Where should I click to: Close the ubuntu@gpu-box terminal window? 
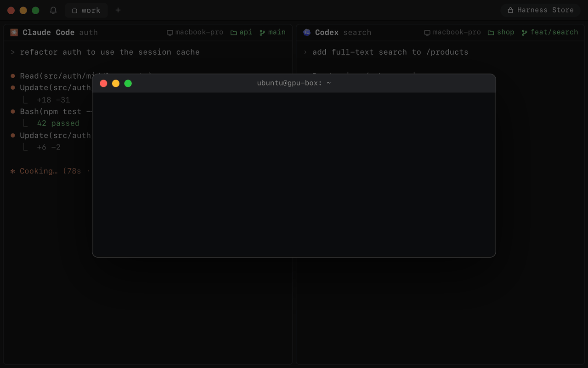(103, 83)
